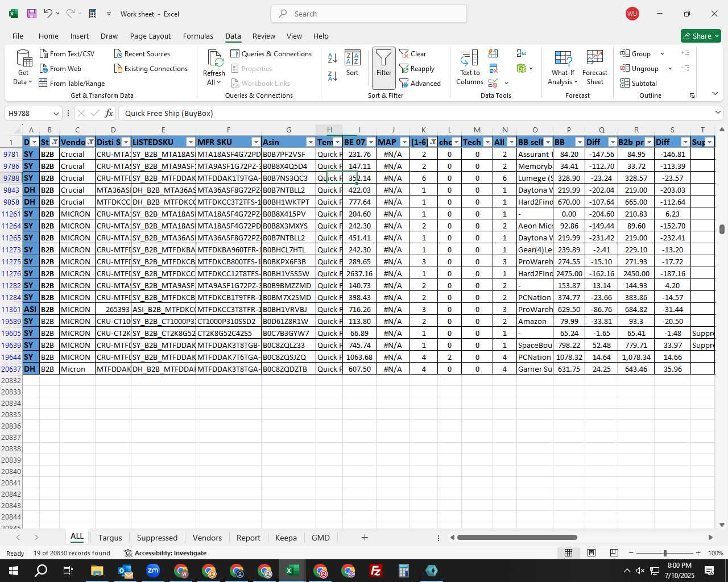Sort A to Z ascending icon
728x582 pixels.
pos(333,58)
